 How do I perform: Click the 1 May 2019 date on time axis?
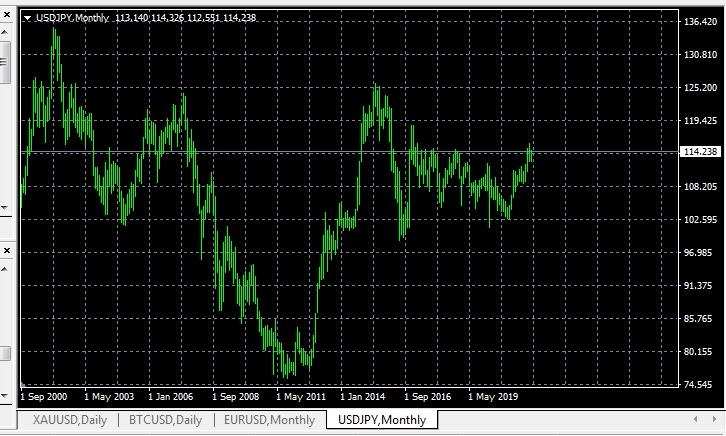click(x=495, y=396)
